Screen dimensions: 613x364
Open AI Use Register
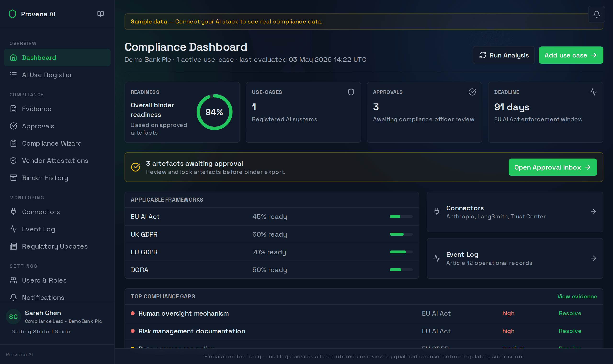pyautogui.click(x=57, y=74)
